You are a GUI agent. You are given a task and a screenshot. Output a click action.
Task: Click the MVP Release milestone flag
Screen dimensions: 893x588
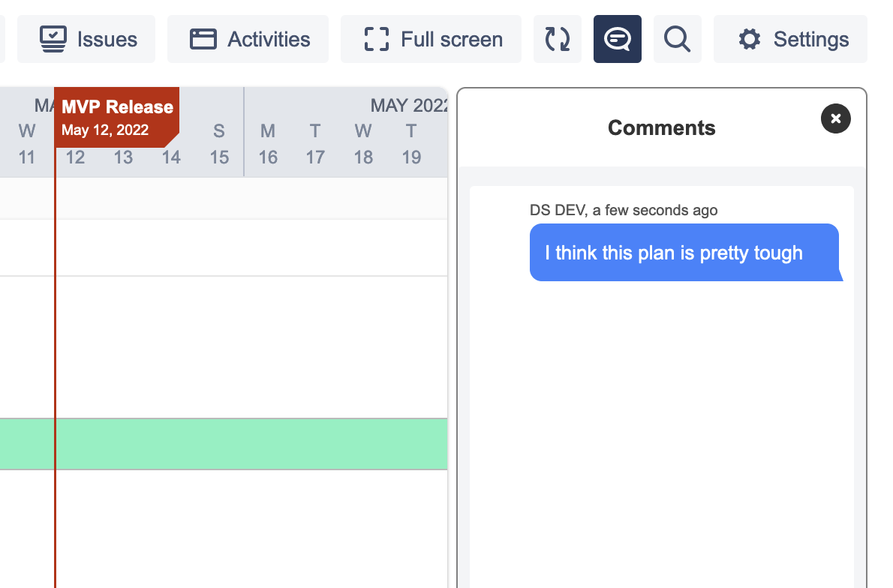click(117, 117)
